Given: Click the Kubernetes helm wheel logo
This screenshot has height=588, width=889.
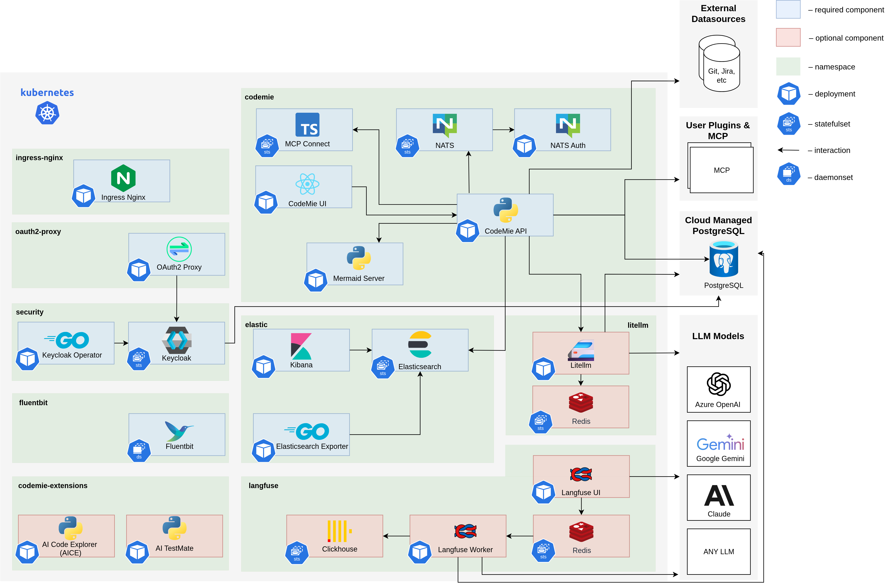Looking at the screenshot, I should [x=47, y=113].
